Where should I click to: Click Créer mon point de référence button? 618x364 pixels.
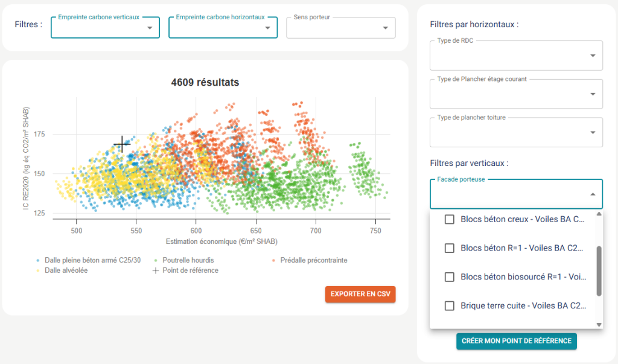516,341
